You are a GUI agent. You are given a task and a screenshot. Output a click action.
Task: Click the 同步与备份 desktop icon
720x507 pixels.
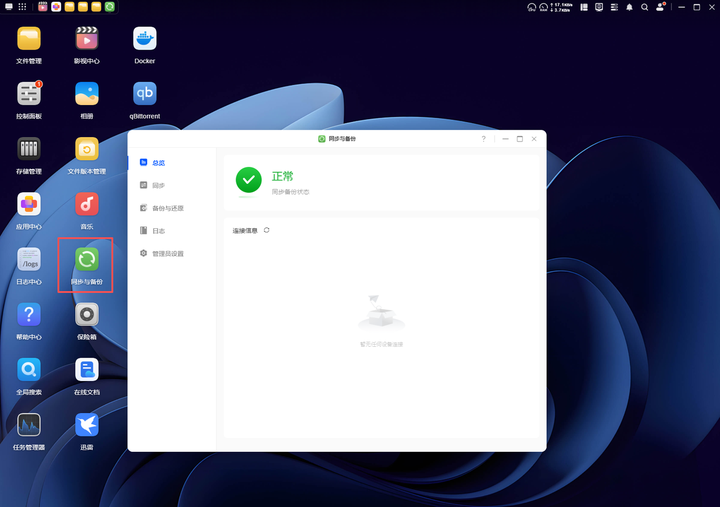(87, 259)
